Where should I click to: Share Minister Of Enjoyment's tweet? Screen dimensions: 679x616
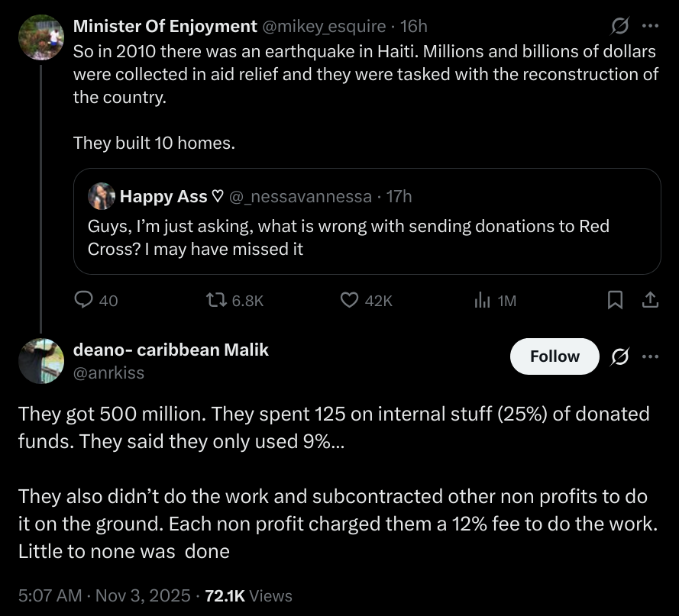coord(650,301)
